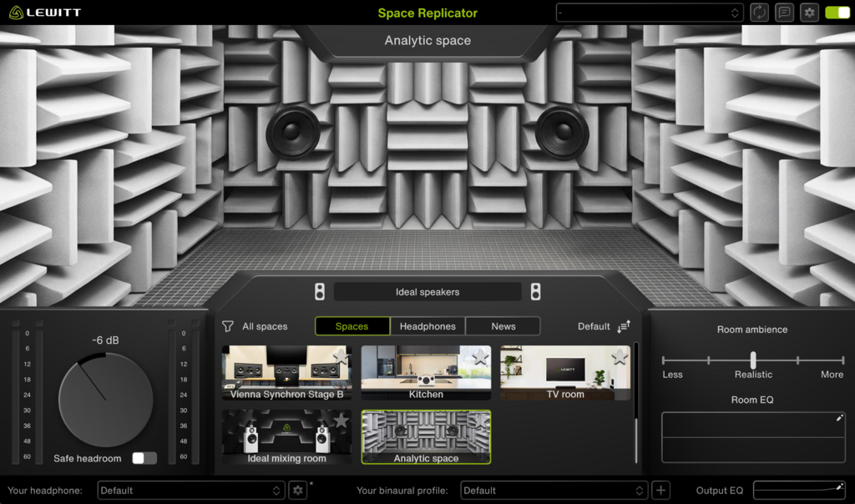
Task: Edit Output EQ with pencil icon
Action: [840, 486]
